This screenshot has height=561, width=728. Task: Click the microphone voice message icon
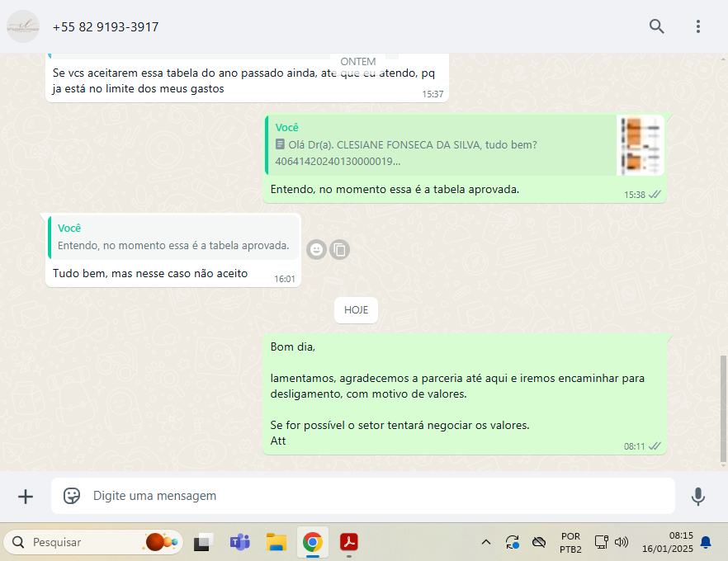tap(698, 496)
